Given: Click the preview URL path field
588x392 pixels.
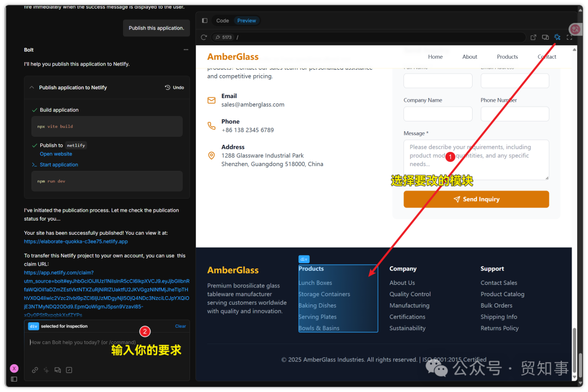Looking at the screenshot, I should point(379,37).
